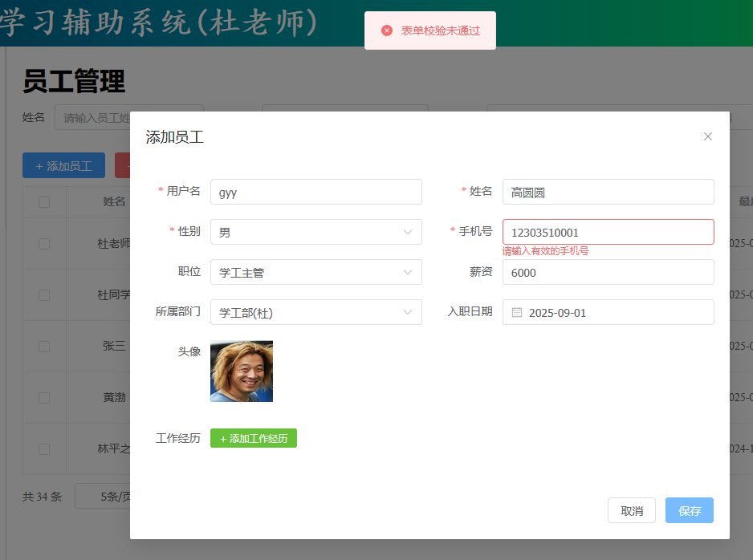Click the calendar icon in 入职日期 field
This screenshot has width=753, height=560.
coord(517,312)
